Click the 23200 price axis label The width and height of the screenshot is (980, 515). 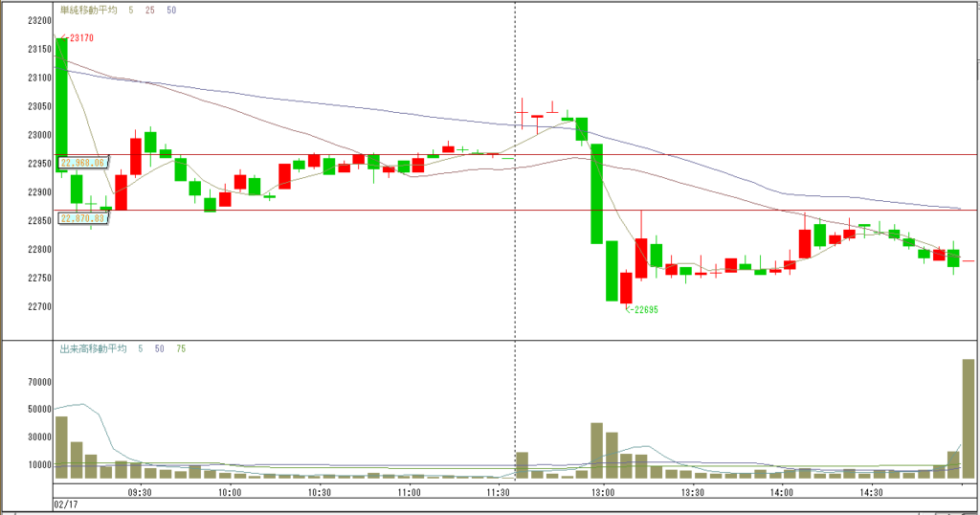click(x=39, y=21)
